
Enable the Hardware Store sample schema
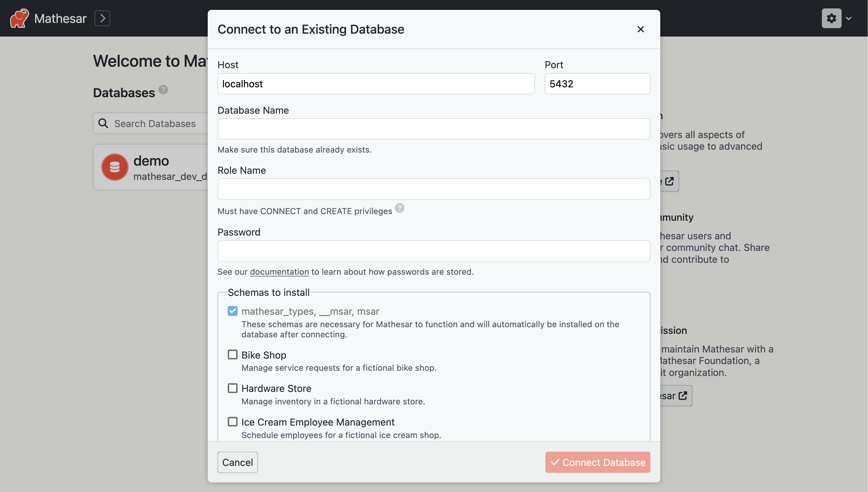232,388
